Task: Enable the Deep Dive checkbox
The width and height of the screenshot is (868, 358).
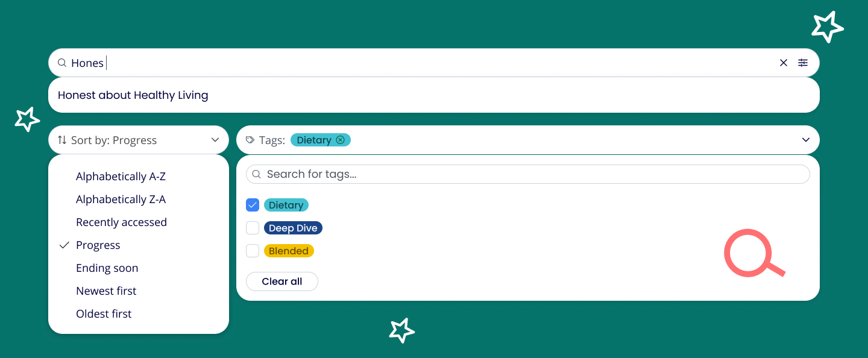Action: point(253,228)
